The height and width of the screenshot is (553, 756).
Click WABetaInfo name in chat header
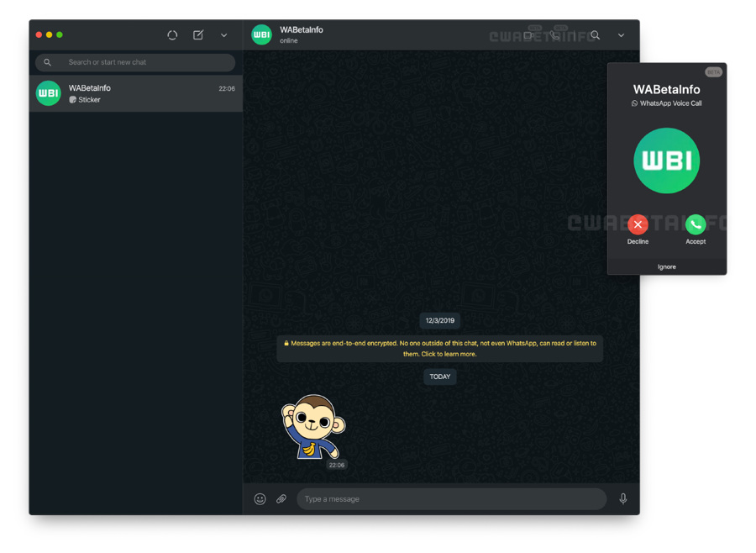click(302, 30)
